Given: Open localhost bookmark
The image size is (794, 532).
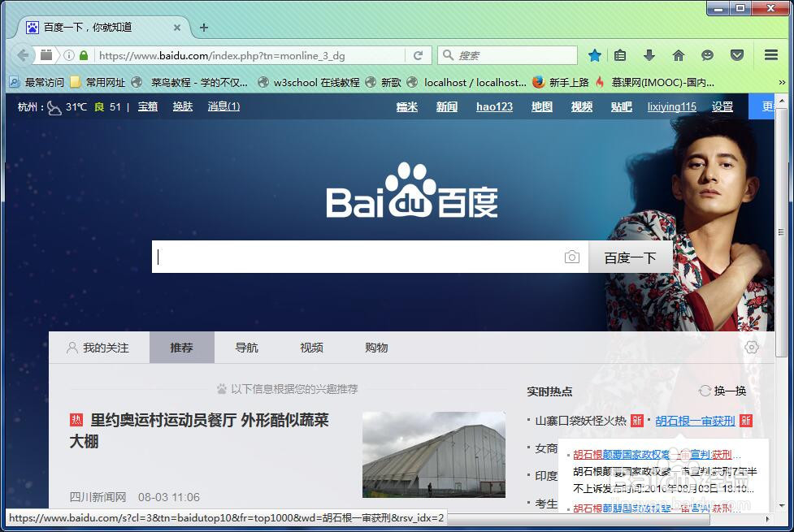Looking at the screenshot, I should pyautogui.click(x=466, y=83).
